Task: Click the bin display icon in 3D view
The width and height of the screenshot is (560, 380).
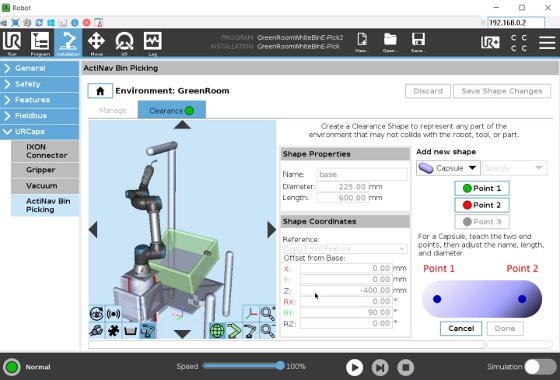Action: (x=130, y=331)
